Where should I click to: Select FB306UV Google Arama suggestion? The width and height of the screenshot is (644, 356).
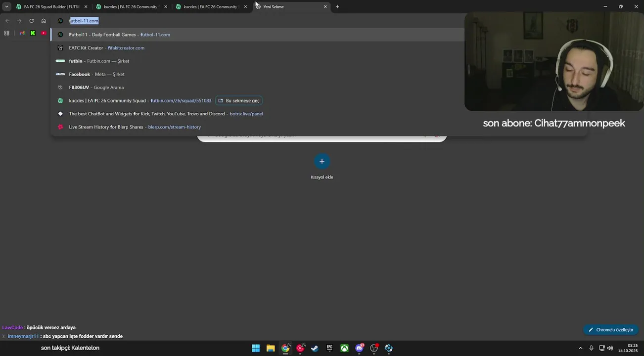tap(257, 88)
